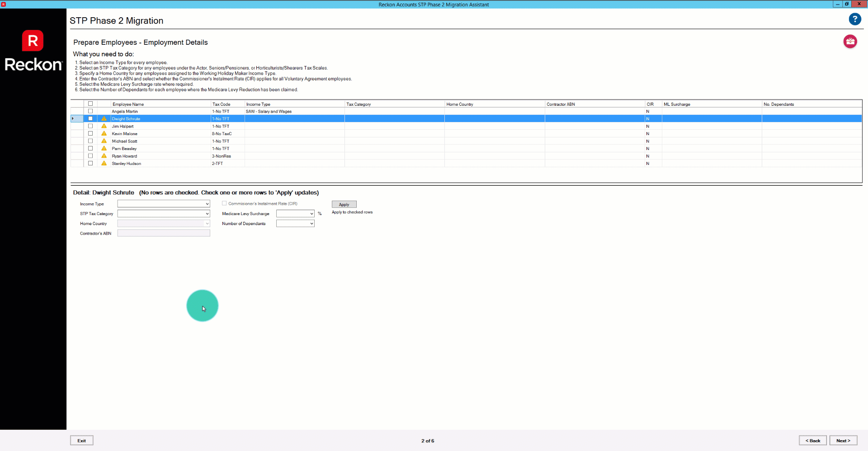Select the Kevin Malone name cell
The width and height of the screenshot is (868, 451).
click(x=160, y=134)
